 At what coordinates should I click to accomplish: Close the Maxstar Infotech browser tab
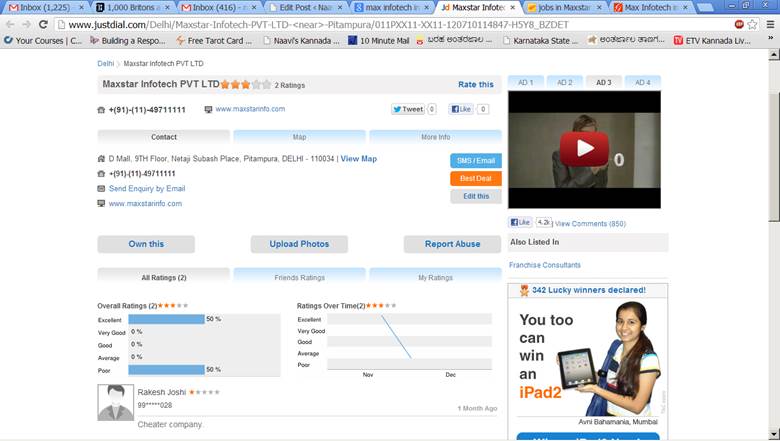pyautogui.click(x=512, y=7)
